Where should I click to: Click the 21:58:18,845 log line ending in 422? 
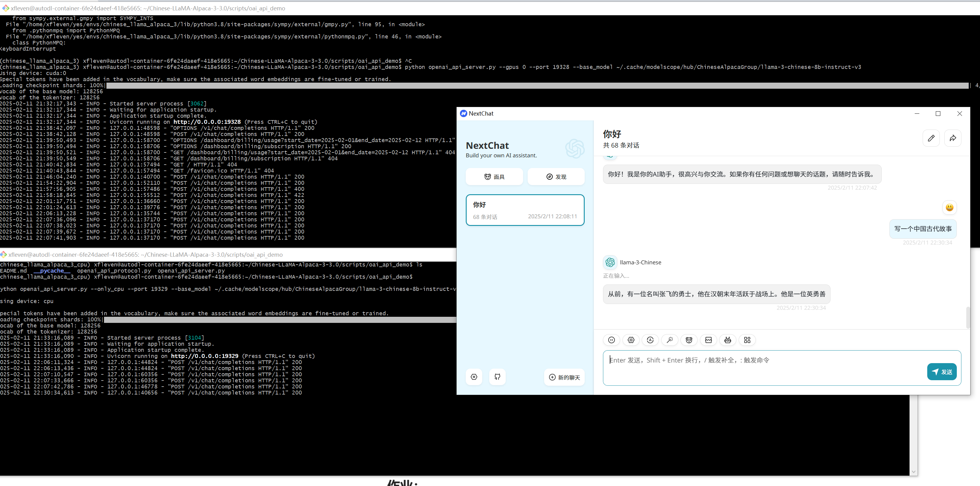pos(152,195)
